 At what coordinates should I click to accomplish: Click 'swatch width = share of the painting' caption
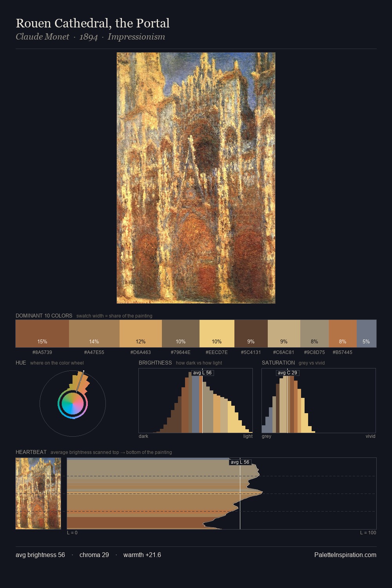point(114,316)
